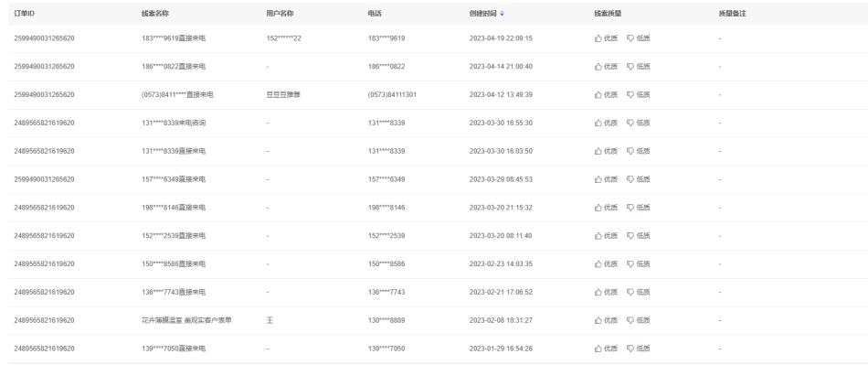The width and height of the screenshot is (868, 365).
Task: Mark 2023-03-30 16:03:50 row as 低质
Action: [639, 151]
